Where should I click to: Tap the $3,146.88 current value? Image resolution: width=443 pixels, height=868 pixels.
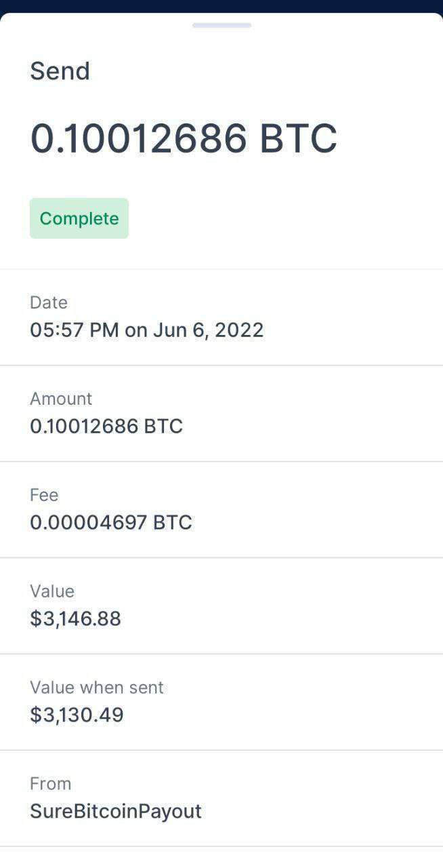76,619
